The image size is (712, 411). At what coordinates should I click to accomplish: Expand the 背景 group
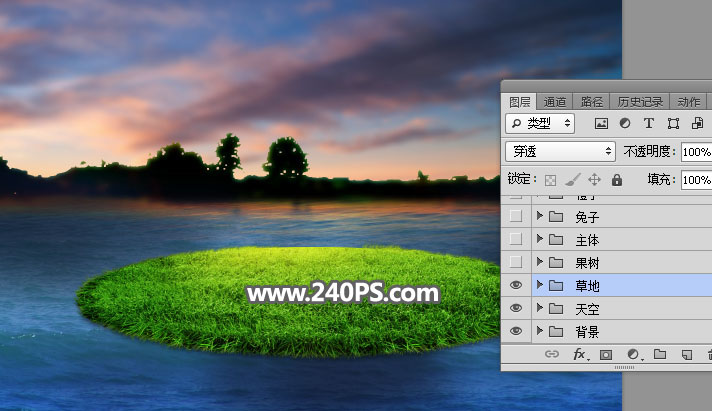tap(540, 331)
